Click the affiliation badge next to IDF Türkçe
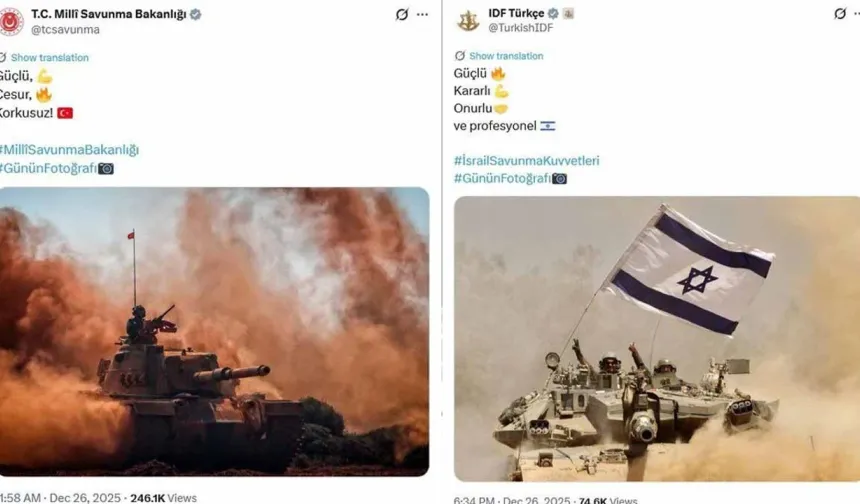 click(568, 14)
